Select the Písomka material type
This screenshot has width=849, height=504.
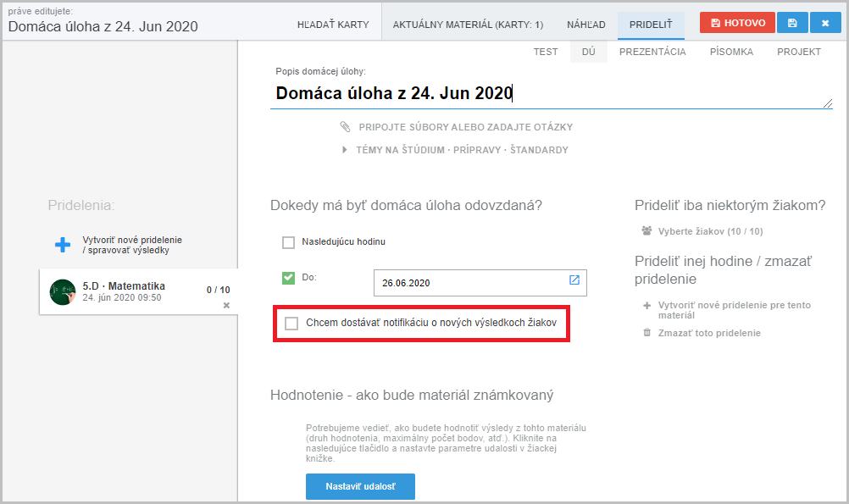coord(731,52)
